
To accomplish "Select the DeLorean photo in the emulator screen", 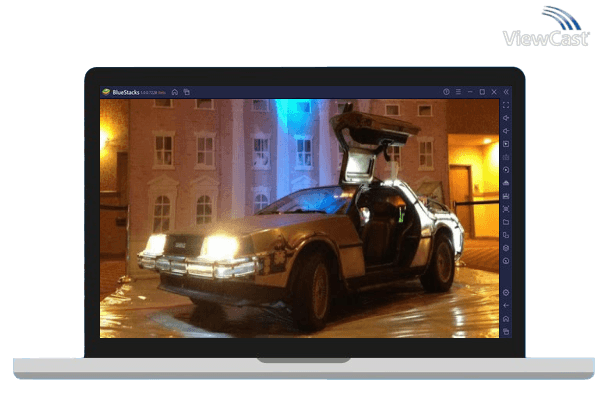I will (x=299, y=219).
